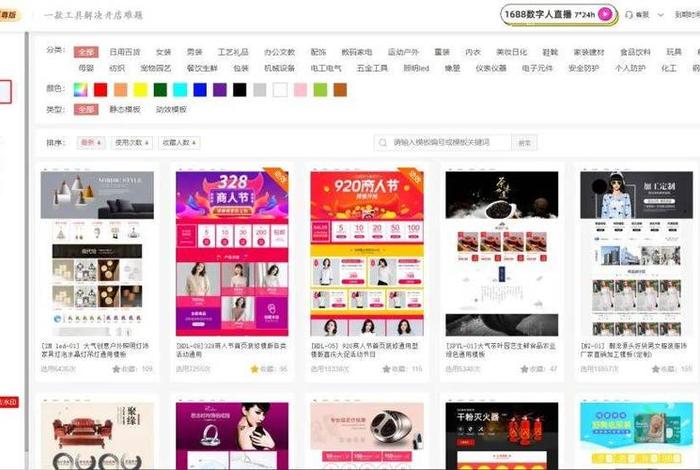Open the red furniture 聚缘 template thumbnail
700x470 pixels.
[97, 435]
